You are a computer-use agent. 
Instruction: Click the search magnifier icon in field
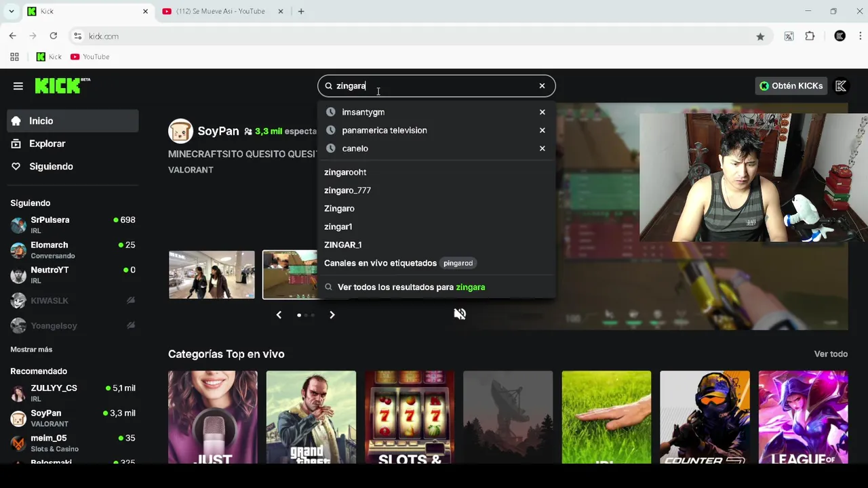[x=329, y=86]
